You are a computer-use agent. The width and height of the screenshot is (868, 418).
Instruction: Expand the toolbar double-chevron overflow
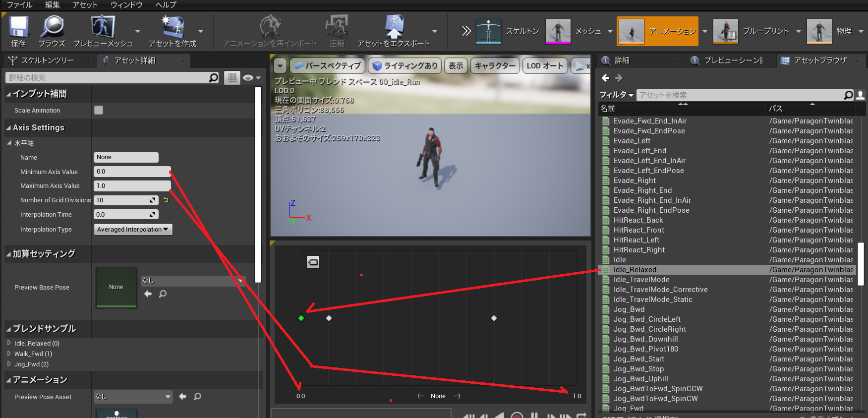(x=466, y=31)
